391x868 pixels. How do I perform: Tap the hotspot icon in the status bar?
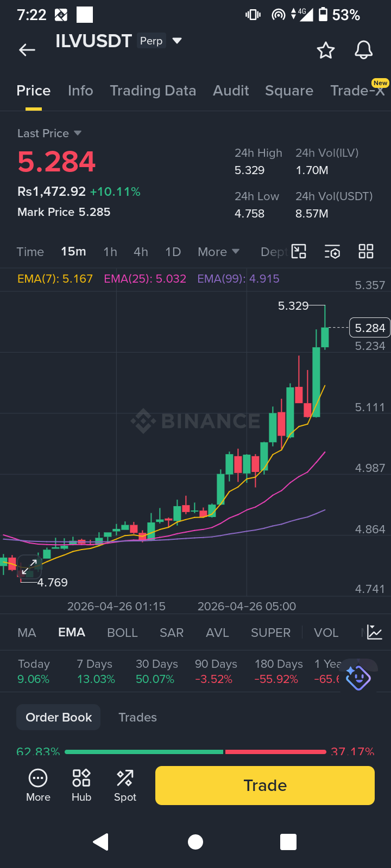[x=279, y=15]
